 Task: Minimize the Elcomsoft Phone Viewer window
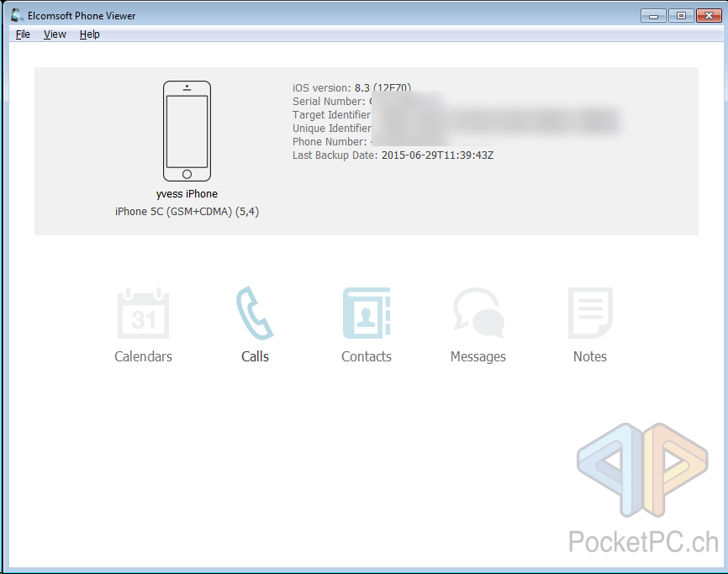click(654, 16)
